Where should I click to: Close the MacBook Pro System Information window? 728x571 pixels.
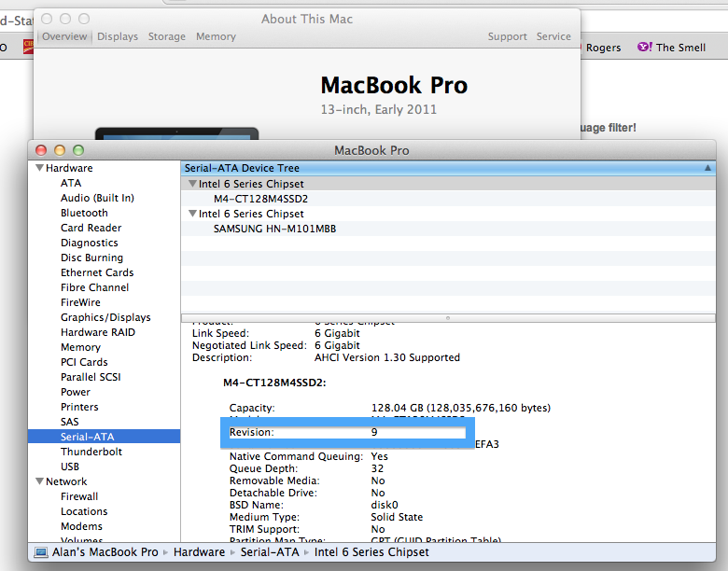click(41, 150)
